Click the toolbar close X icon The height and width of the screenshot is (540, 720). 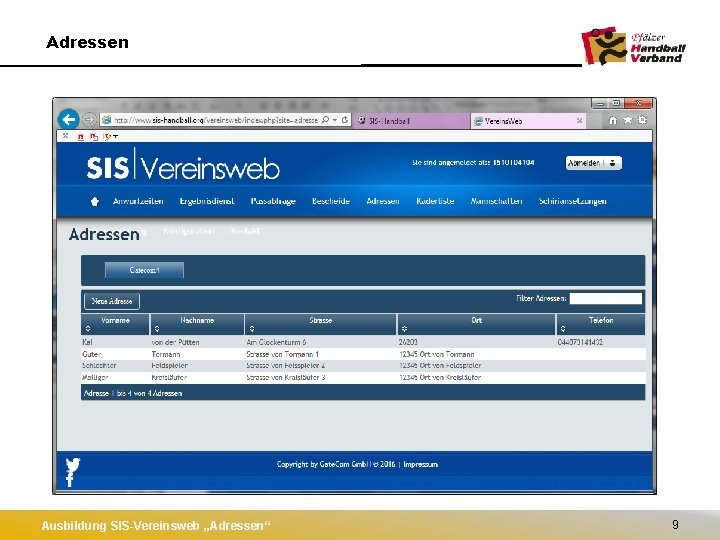click(x=66, y=136)
